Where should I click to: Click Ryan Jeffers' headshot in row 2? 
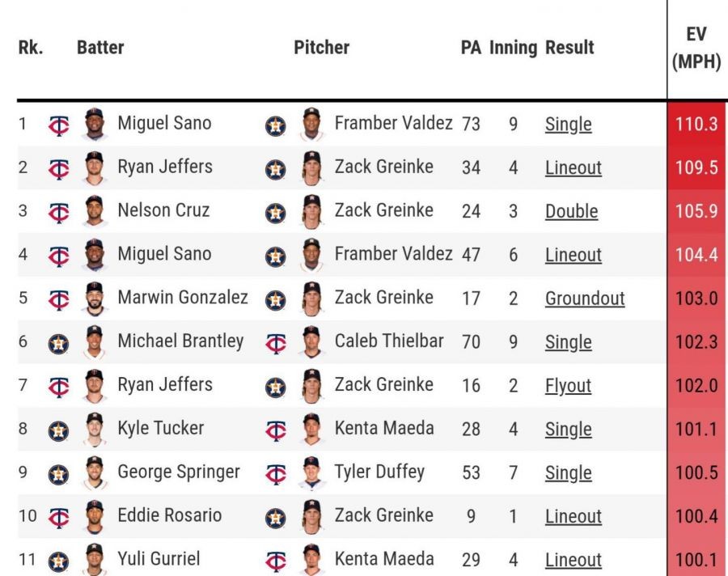pyautogui.click(x=95, y=168)
